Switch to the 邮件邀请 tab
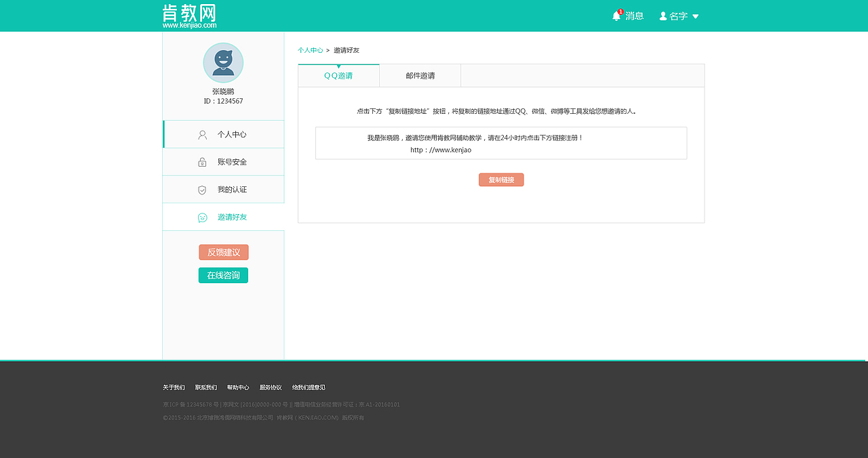This screenshot has height=458, width=868. (x=420, y=75)
